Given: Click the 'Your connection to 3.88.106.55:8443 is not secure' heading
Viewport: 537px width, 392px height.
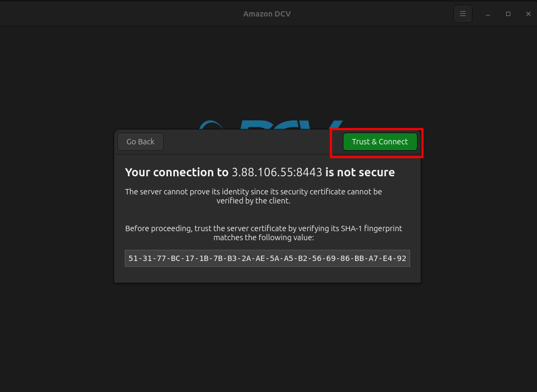Looking at the screenshot, I should click(260, 172).
